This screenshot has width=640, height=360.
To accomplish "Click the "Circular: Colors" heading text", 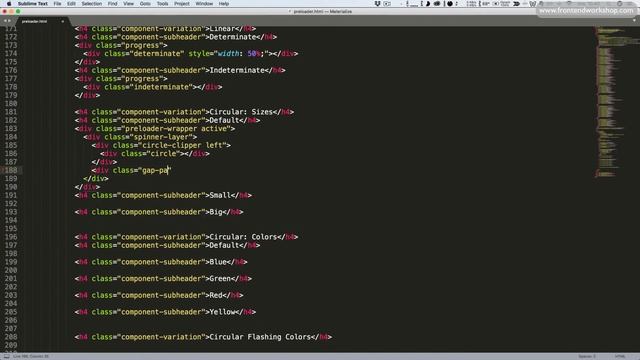I will (x=243, y=237).
